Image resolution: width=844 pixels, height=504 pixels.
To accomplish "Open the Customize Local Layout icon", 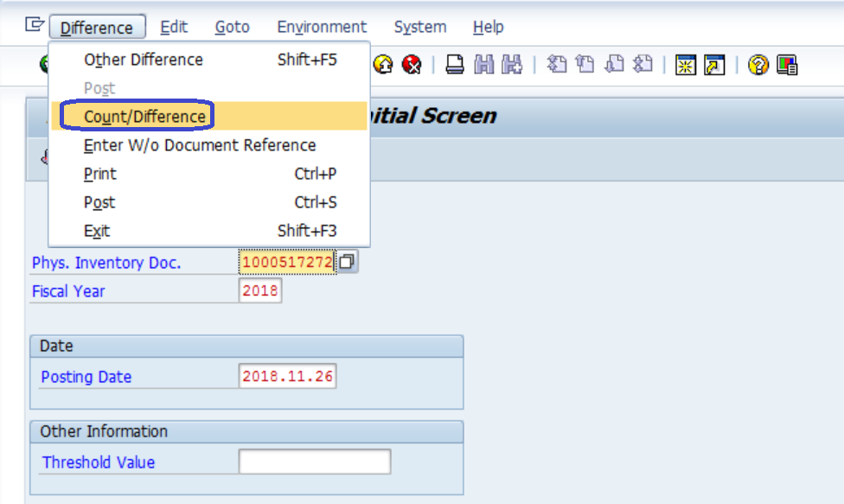I will [x=787, y=65].
